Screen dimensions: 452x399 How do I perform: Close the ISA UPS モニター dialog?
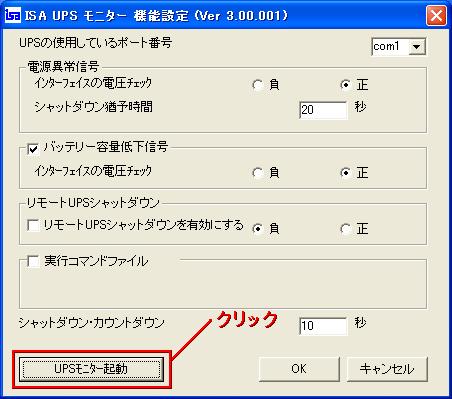[436, 15]
